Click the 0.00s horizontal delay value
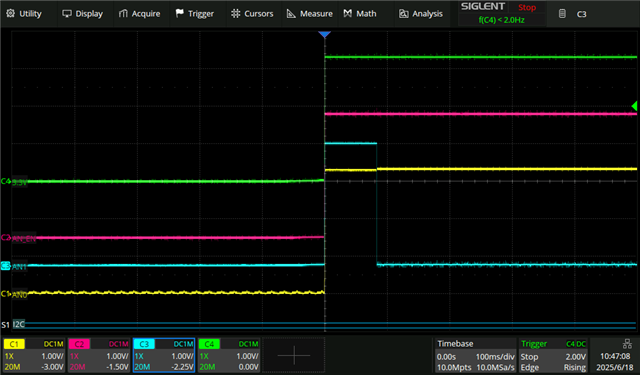The width and height of the screenshot is (640, 375). click(x=447, y=357)
